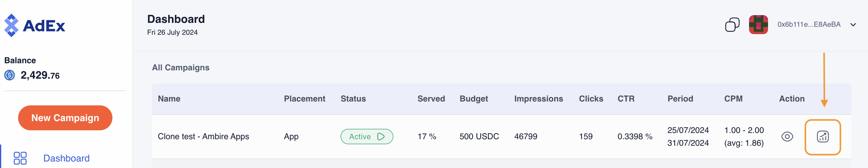Screen dimensions: 868x168
Task: Click the copy address icon in header
Action: coord(732,25)
